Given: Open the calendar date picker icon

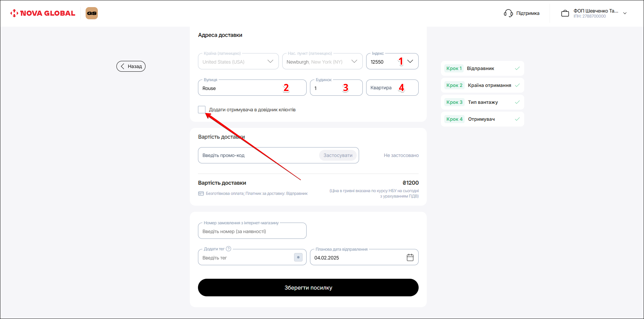Looking at the screenshot, I should (x=410, y=257).
